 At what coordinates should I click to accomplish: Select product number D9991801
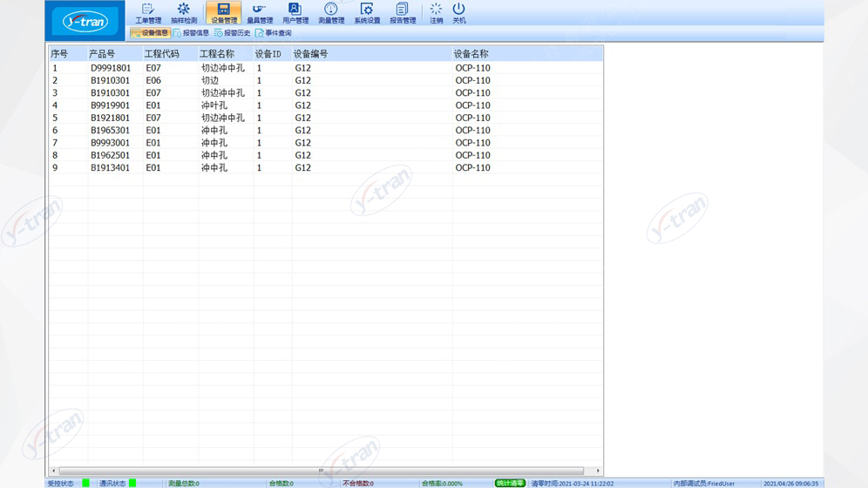pyautogui.click(x=111, y=68)
